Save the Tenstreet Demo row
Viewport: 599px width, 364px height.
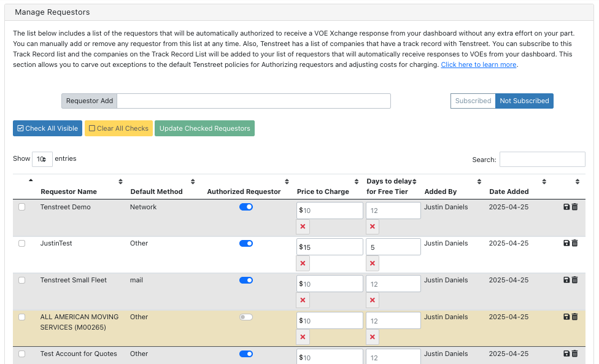coord(566,207)
